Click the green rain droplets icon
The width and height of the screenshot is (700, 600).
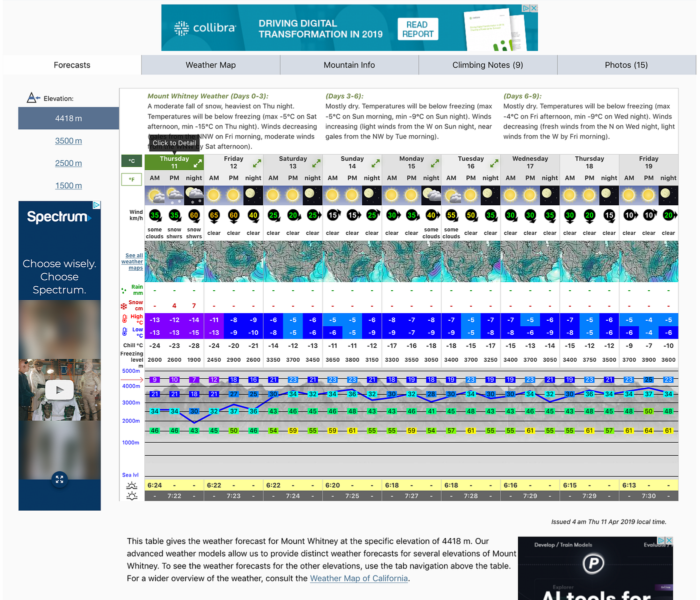pyautogui.click(x=123, y=290)
